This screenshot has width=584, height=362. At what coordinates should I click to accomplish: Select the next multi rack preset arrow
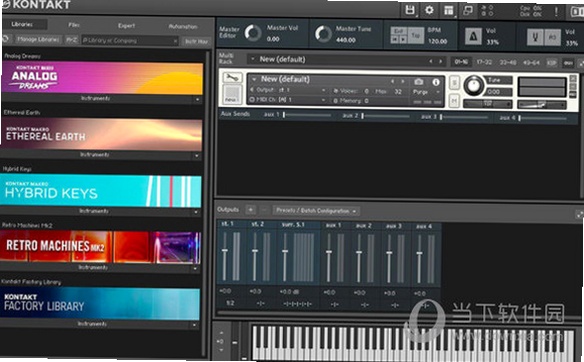[441, 61]
